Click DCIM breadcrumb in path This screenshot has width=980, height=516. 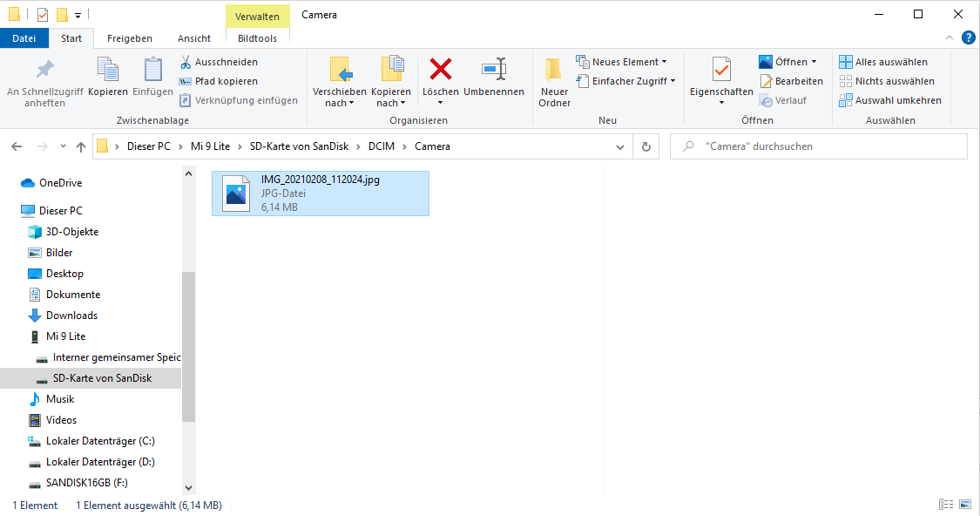click(x=382, y=146)
